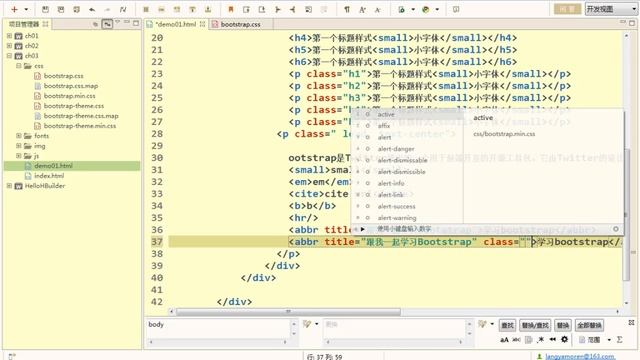Click line 37 in the editor gutter
Screen dimensions: 640x360
(x=157, y=242)
